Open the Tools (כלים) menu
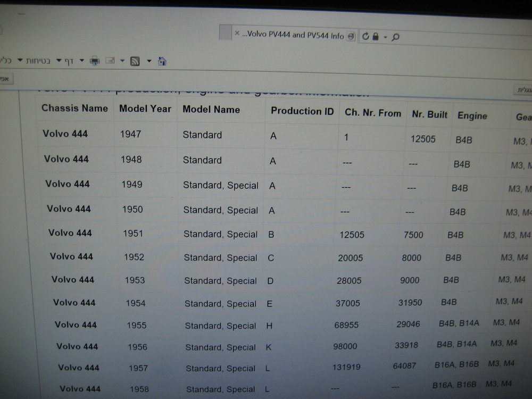The width and height of the screenshot is (532, 399). click(x=6, y=61)
